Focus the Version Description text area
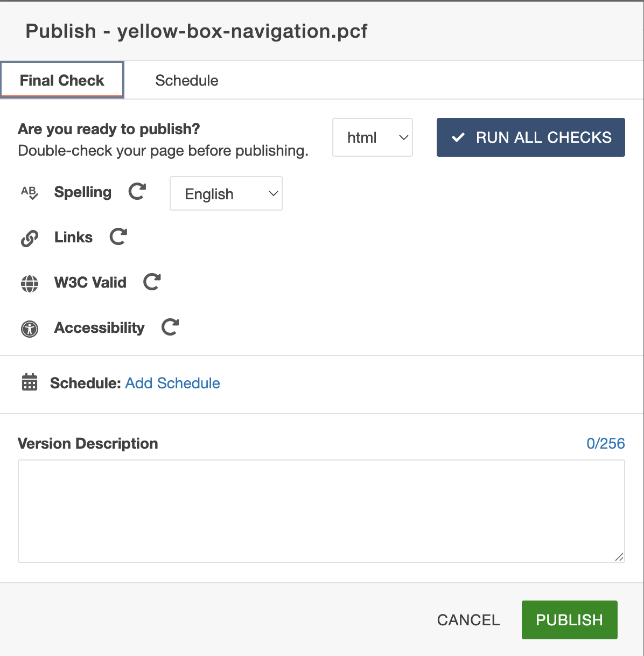Screen dimensions: 644x656 [x=321, y=511]
